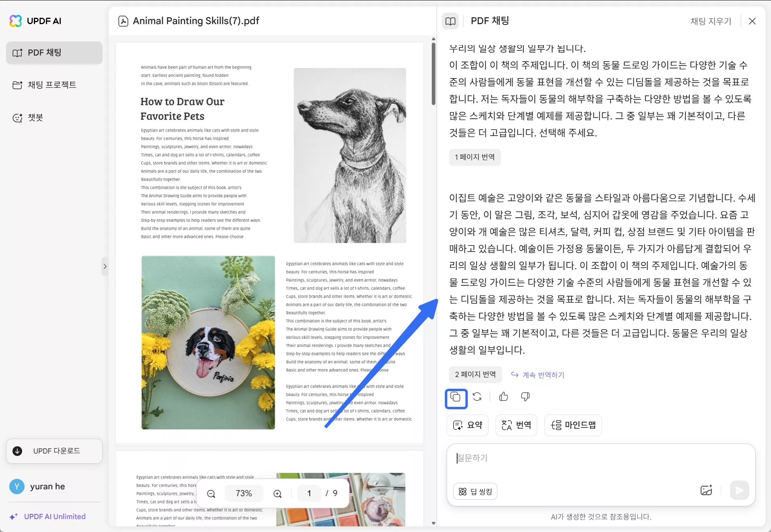Click the 1 페이지 번역 tag

point(475,157)
